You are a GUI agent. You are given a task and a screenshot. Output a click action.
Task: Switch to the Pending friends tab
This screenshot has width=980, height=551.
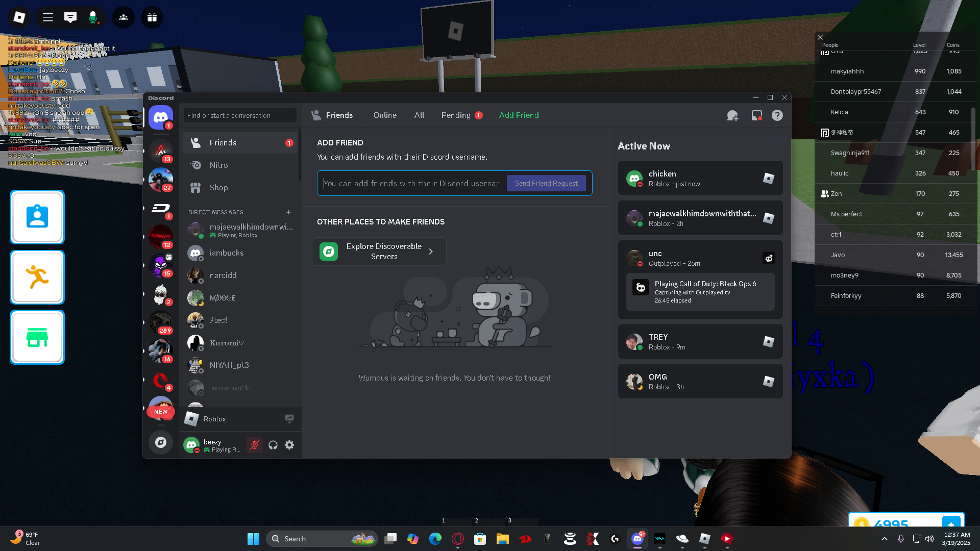(462, 115)
